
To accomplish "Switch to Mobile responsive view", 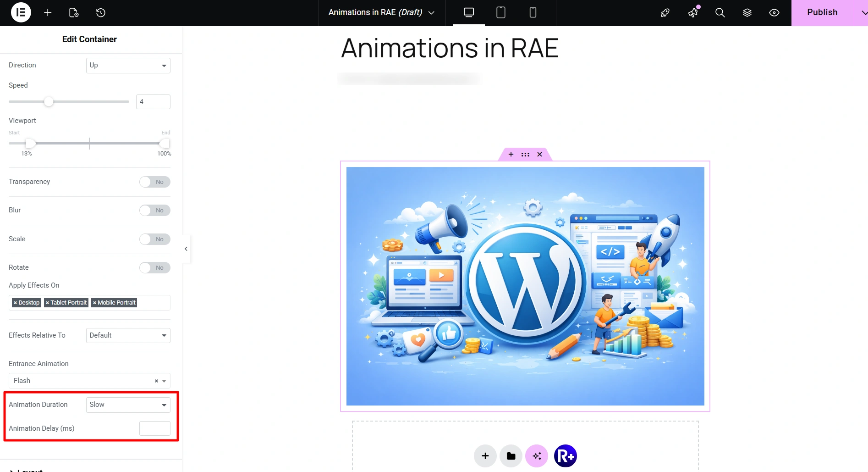I will (533, 13).
